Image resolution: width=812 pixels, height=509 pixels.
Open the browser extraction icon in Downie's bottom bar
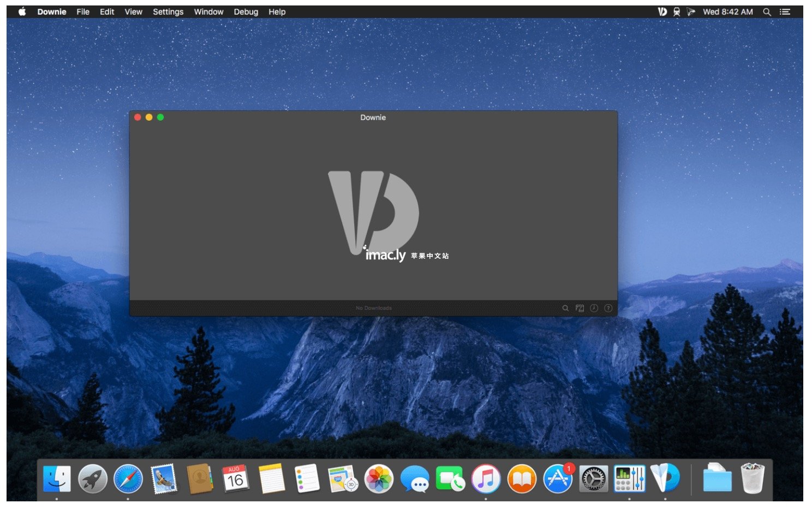(x=580, y=309)
